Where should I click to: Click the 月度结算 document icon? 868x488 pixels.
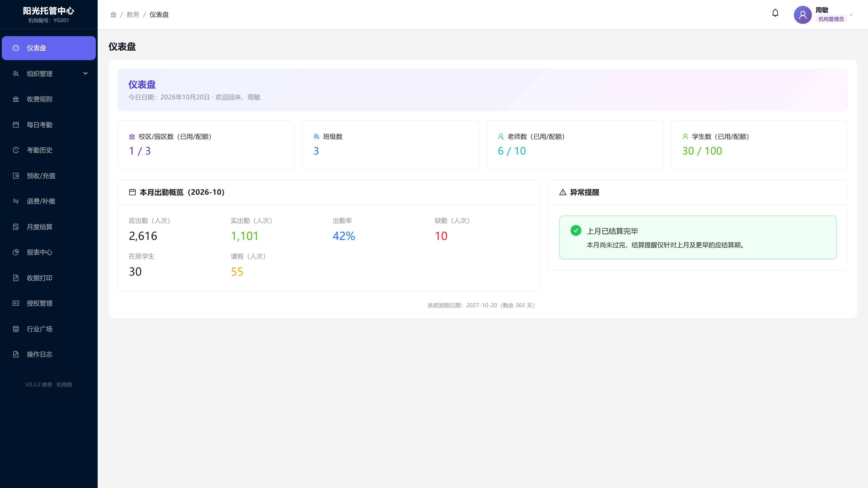click(16, 227)
